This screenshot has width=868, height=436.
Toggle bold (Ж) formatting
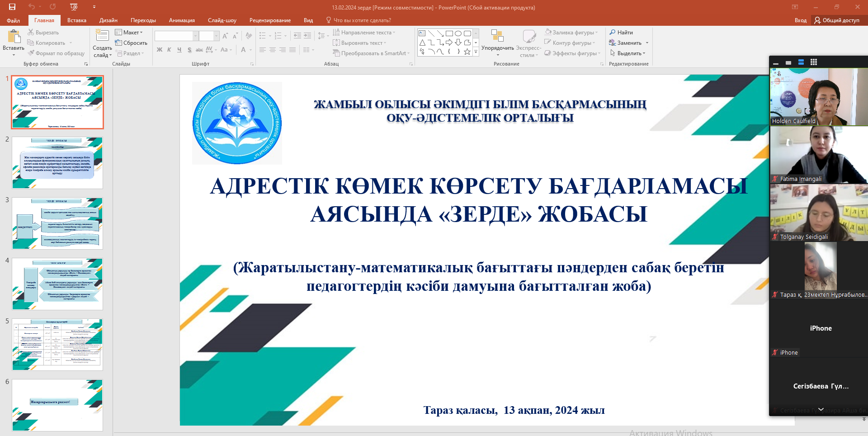160,50
